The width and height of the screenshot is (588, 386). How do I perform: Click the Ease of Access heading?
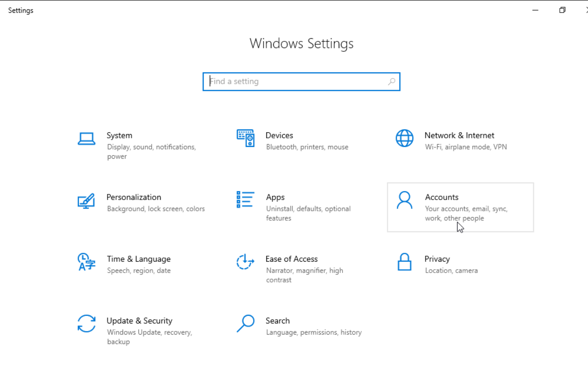coord(292,259)
